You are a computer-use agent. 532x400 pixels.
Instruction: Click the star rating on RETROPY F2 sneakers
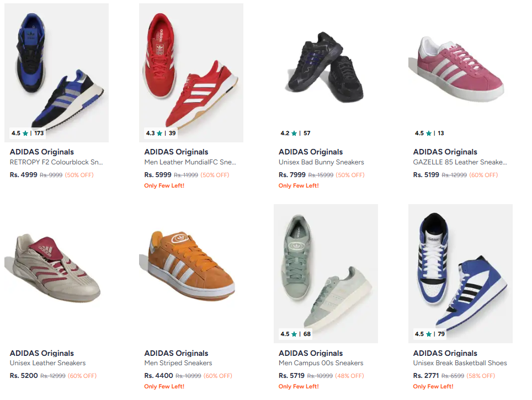25,133
